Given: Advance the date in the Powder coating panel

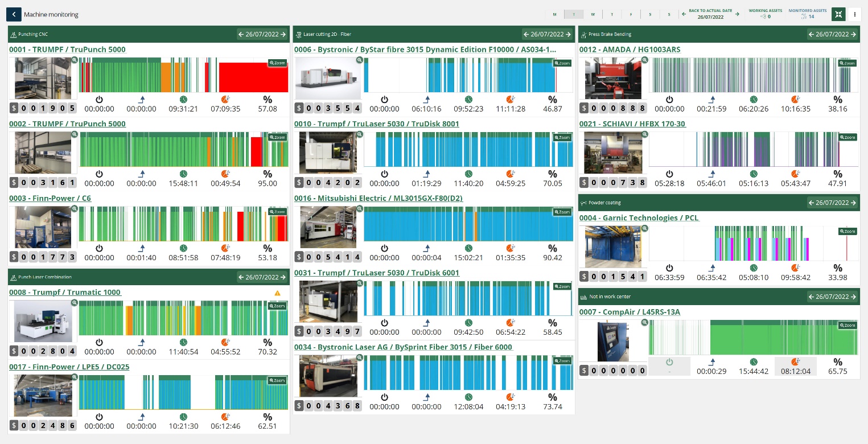Looking at the screenshot, I should point(854,202).
